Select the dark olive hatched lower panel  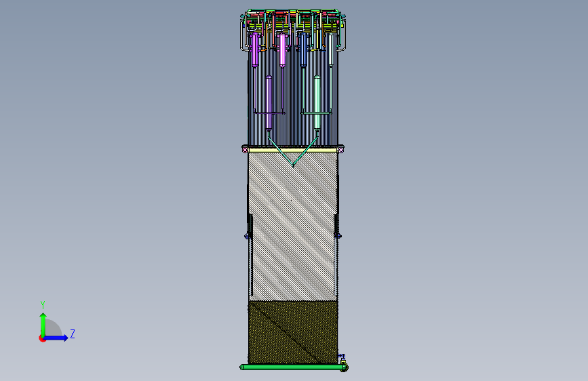293,332
